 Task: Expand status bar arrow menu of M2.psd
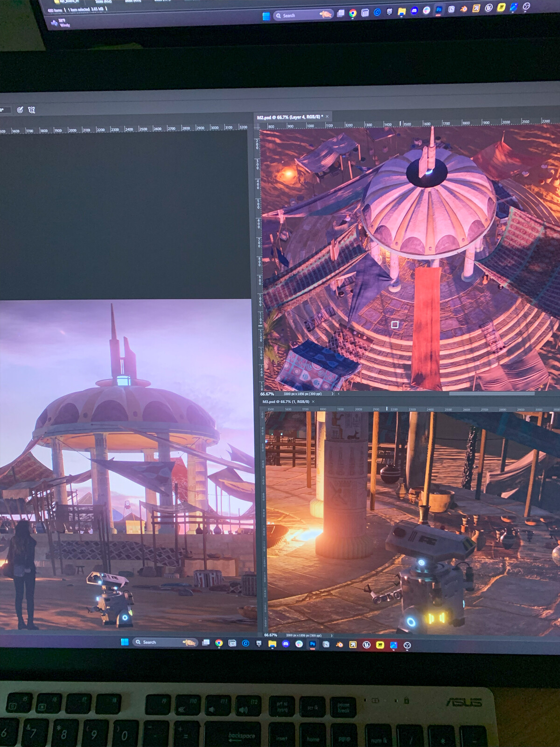point(332,394)
